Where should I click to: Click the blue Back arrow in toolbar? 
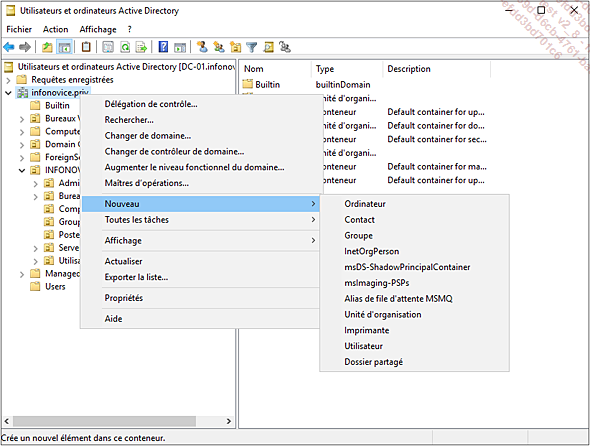pos(9,47)
